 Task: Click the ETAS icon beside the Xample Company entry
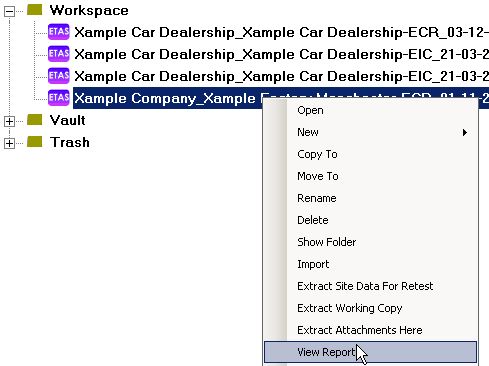click(x=59, y=98)
